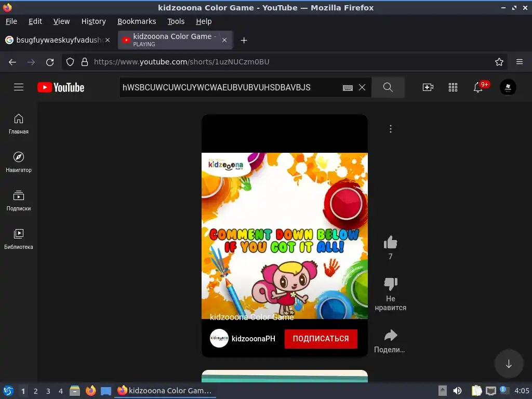Open the Tools menu
This screenshot has width=532, height=399.
[x=176, y=21]
